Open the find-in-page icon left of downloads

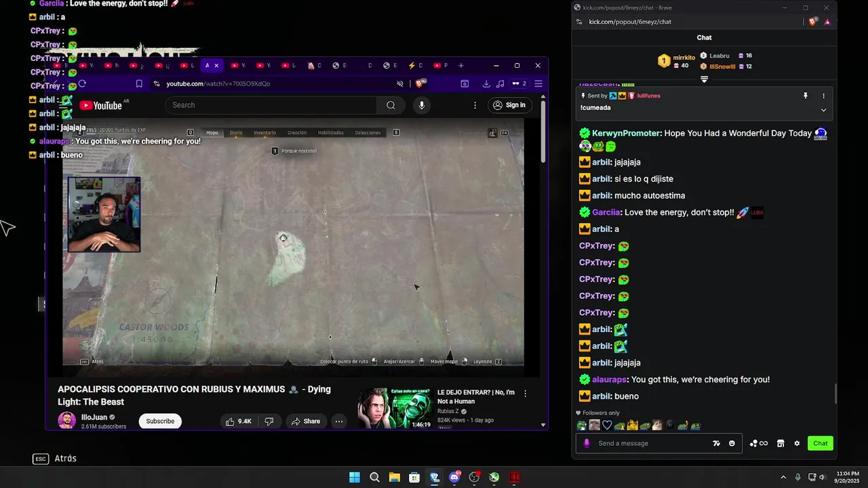pos(465,84)
